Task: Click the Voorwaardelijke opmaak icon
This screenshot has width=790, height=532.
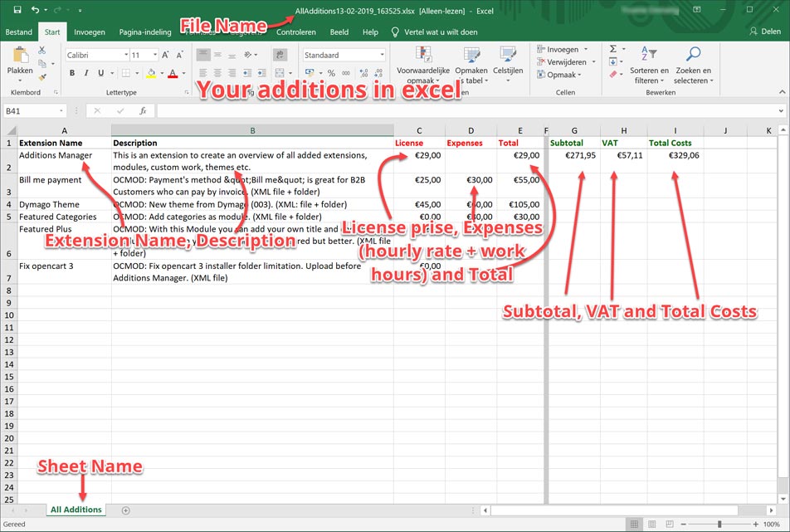Action: (x=423, y=55)
